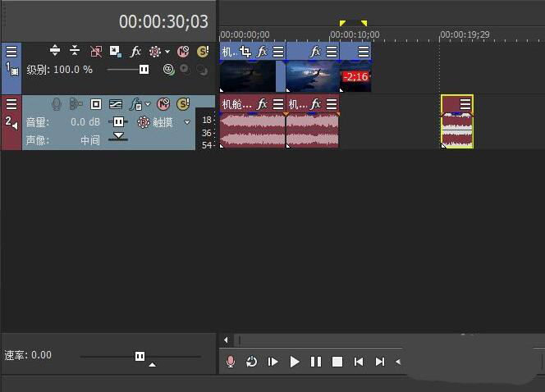
Task: Click the left yellow loop region marker
Action: pyautogui.click(x=342, y=23)
